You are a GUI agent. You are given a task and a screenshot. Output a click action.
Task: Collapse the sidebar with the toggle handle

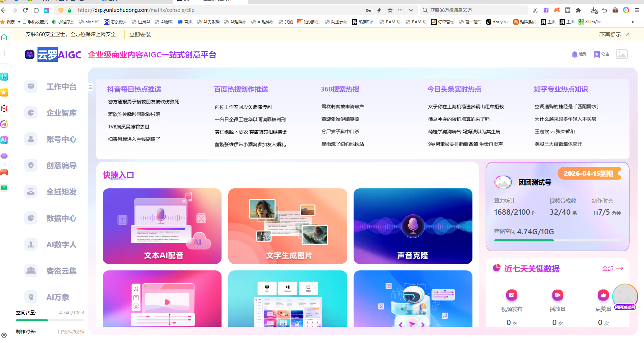[x=91, y=87]
